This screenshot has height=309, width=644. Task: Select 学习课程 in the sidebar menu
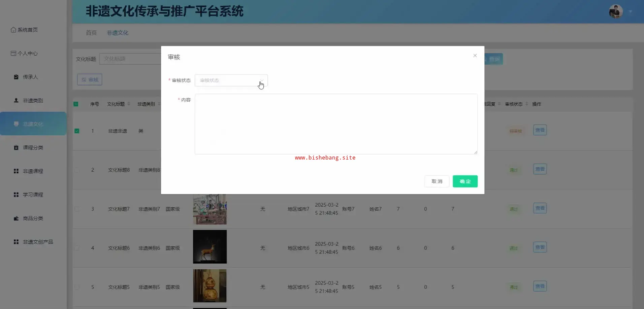33,195
